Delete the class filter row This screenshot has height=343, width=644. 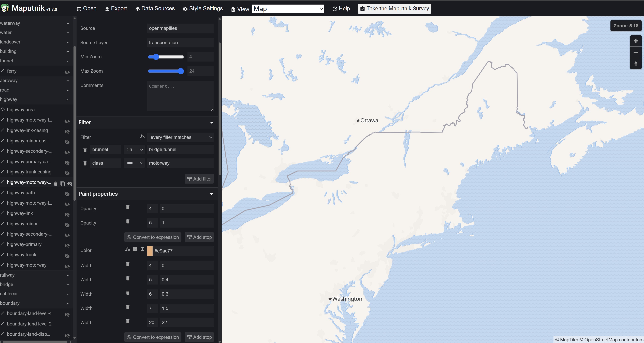85,163
